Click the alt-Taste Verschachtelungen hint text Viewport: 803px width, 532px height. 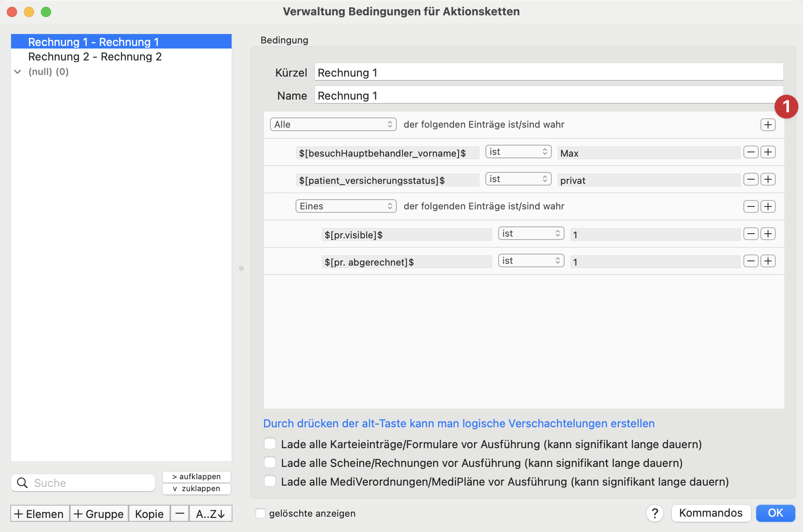click(459, 423)
